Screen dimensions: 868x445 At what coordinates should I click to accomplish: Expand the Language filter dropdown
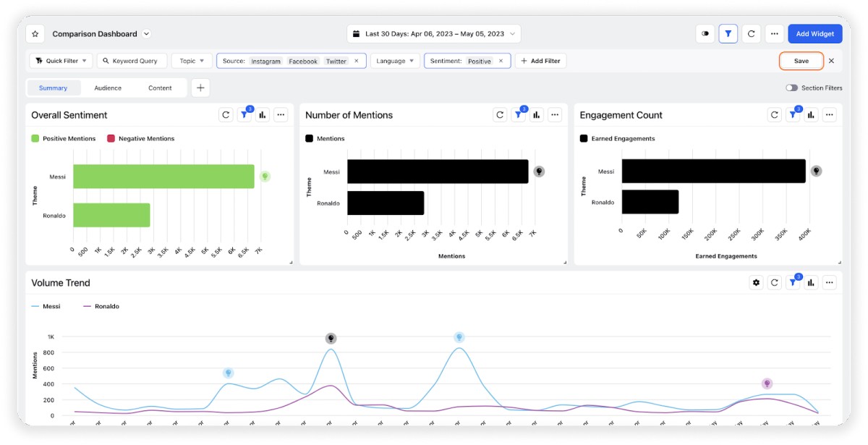click(396, 61)
